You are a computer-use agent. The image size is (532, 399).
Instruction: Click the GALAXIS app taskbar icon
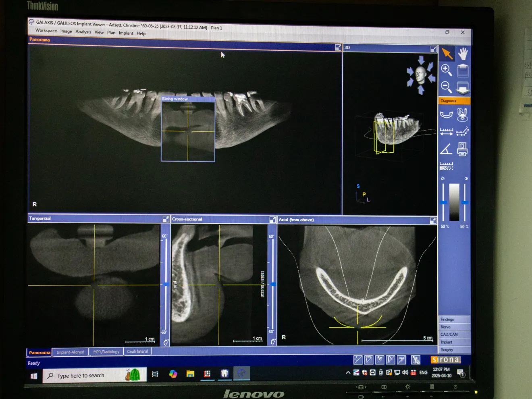[x=242, y=373]
